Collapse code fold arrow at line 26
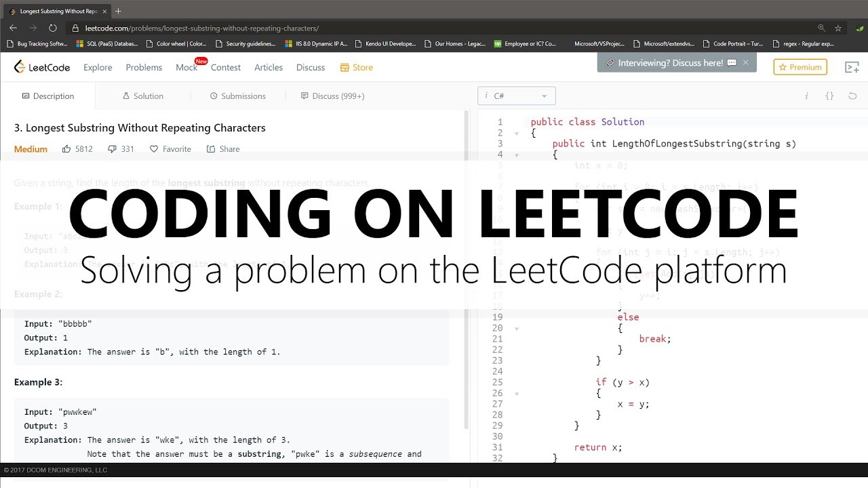The width and height of the screenshot is (868, 488). coord(517,393)
